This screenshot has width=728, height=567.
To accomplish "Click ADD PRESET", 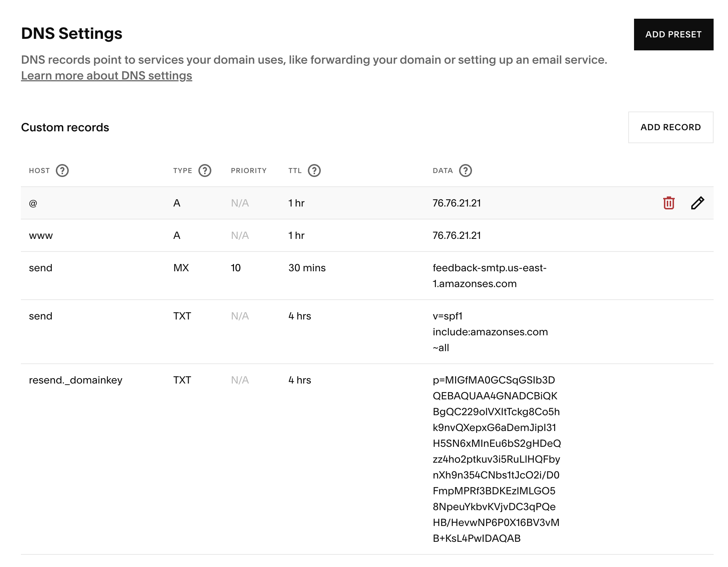I will 673,35.
